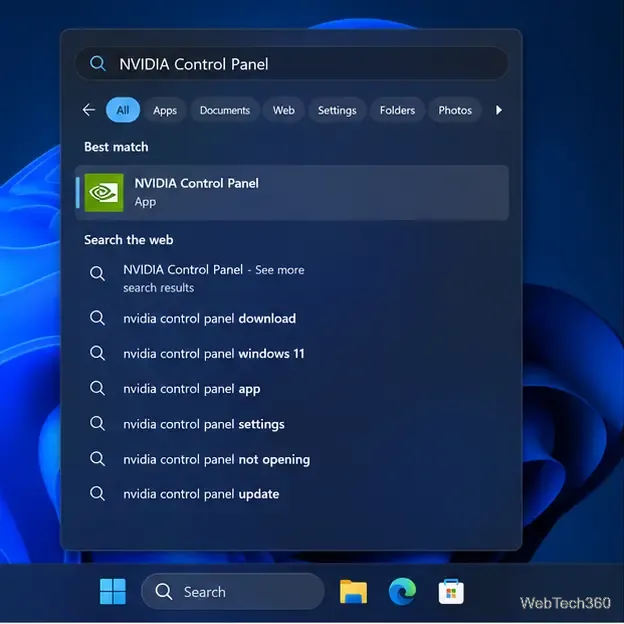
Task: Select the All filter tab
Action: tap(123, 110)
